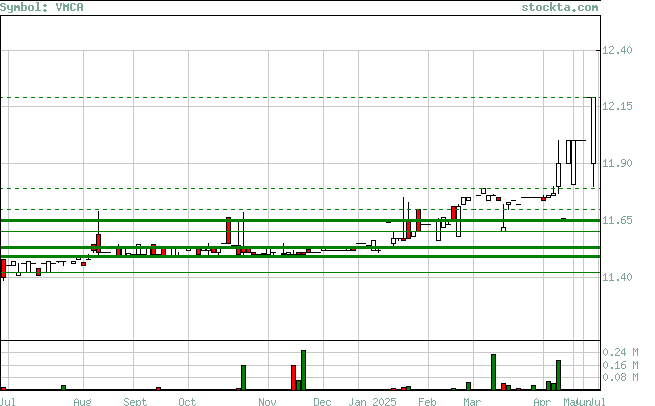
Task: Click the Mar month label
Action: click(x=472, y=402)
